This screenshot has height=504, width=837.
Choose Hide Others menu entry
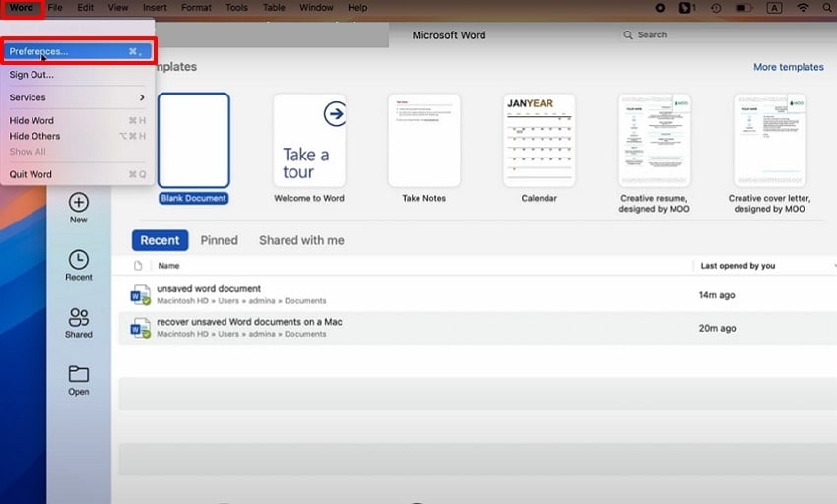click(x=78, y=136)
